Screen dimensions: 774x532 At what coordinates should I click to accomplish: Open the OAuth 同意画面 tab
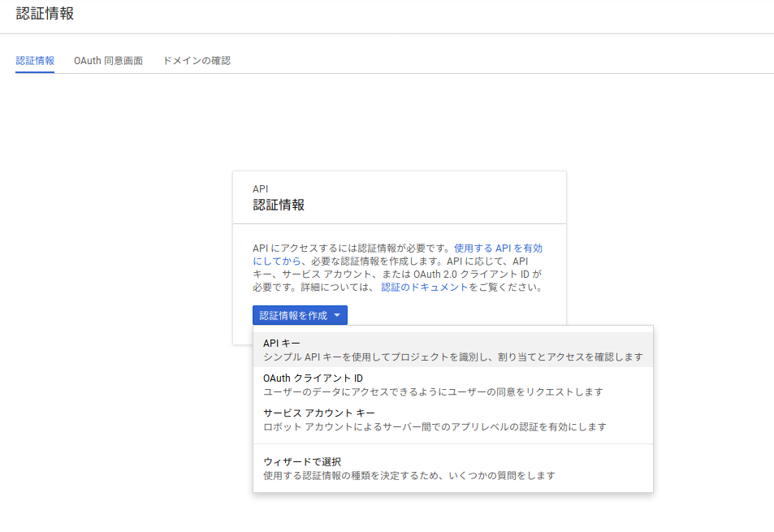pyautogui.click(x=108, y=61)
